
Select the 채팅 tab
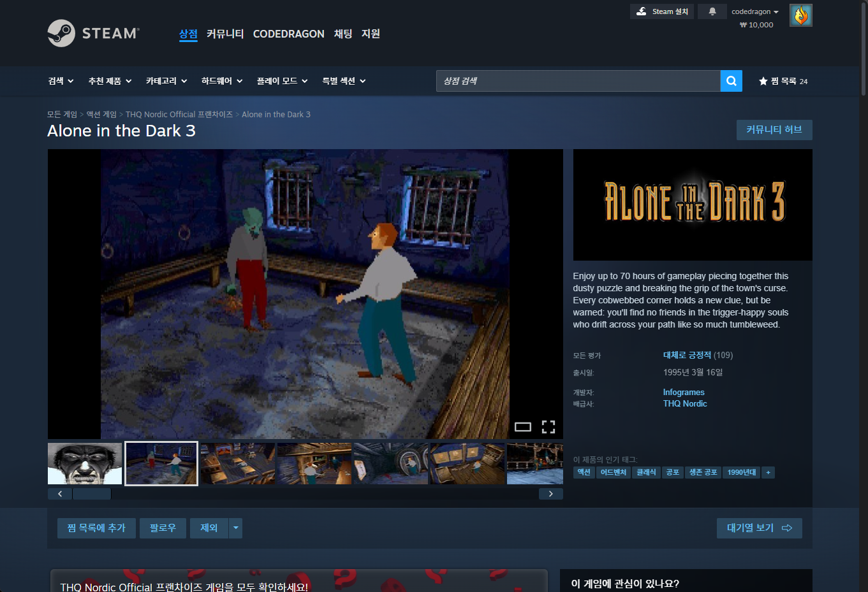tap(343, 34)
